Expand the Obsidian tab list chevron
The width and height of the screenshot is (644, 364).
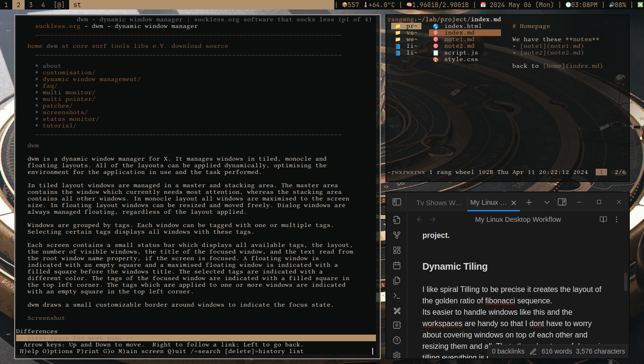547,202
